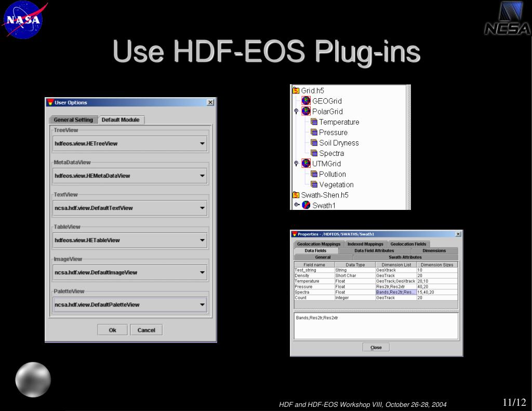Click the Pollution dataset icon
Viewport: 532px width, 411px height.
coord(314,174)
